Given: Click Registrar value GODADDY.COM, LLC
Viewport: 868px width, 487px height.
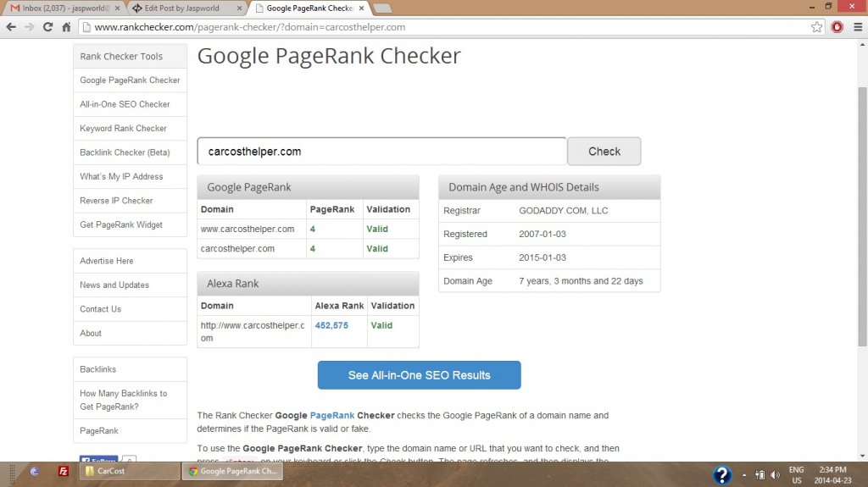Looking at the screenshot, I should 563,211.
